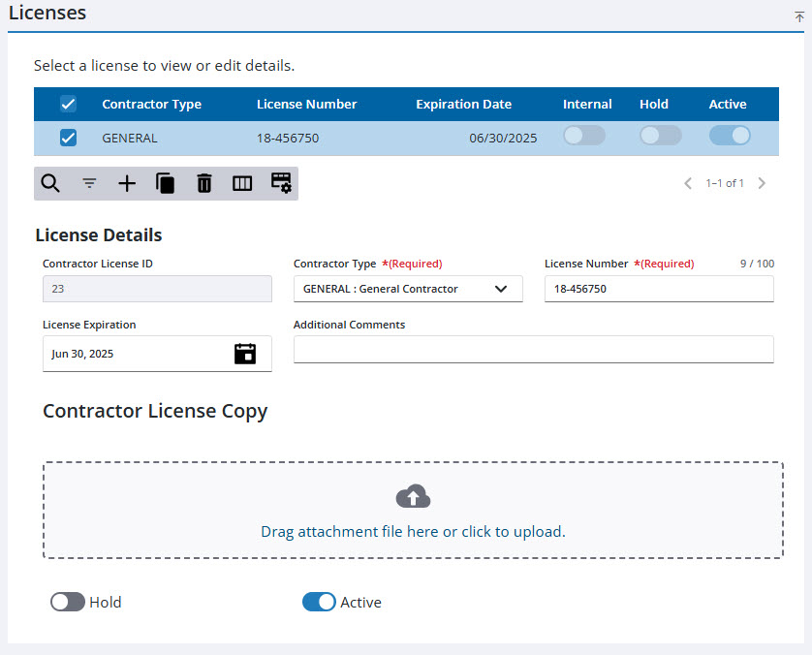Collapse the Licenses section using top arrow
Screen dimensions: 812x655
click(799, 16)
